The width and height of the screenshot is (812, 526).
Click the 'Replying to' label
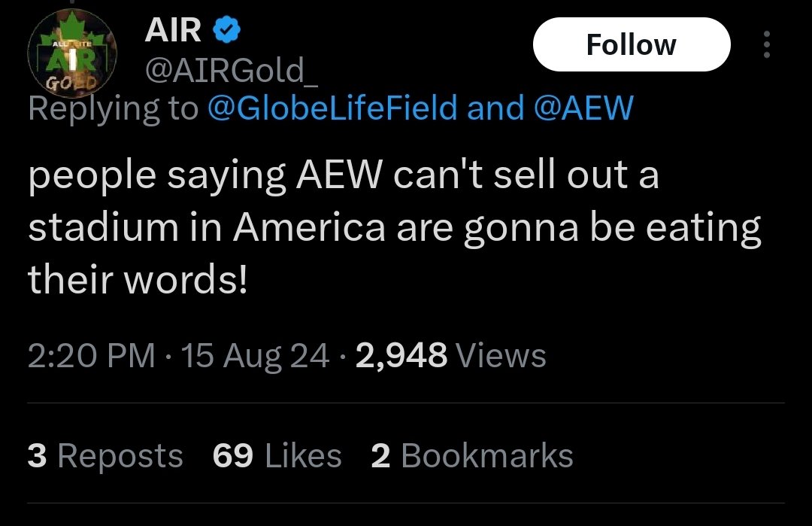(x=113, y=108)
